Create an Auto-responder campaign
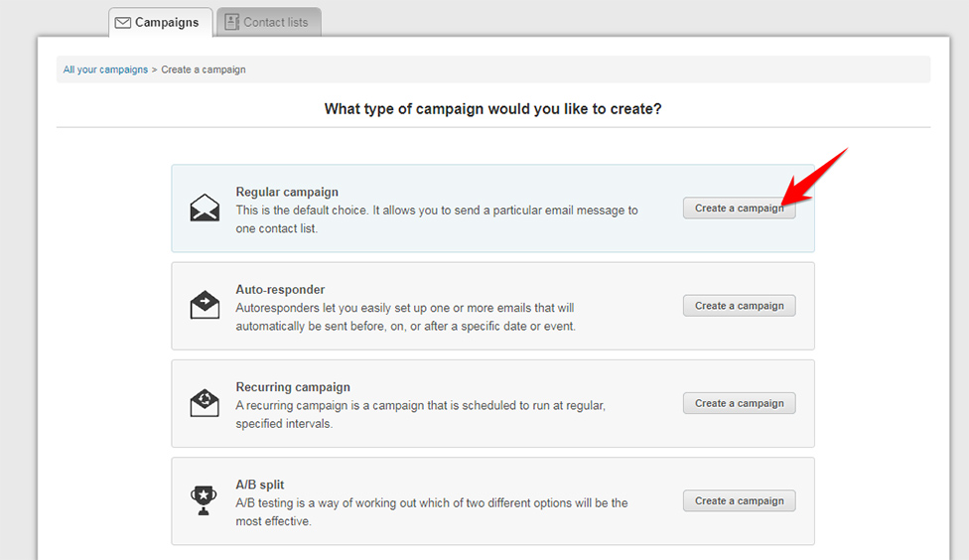The height and width of the screenshot is (560, 969). click(x=739, y=306)
